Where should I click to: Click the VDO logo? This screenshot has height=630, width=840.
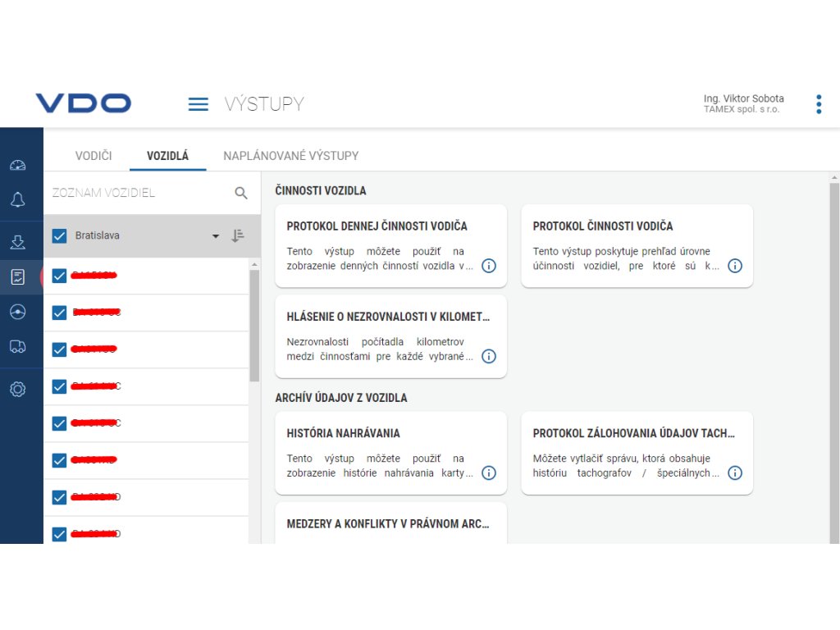point(83,103)
